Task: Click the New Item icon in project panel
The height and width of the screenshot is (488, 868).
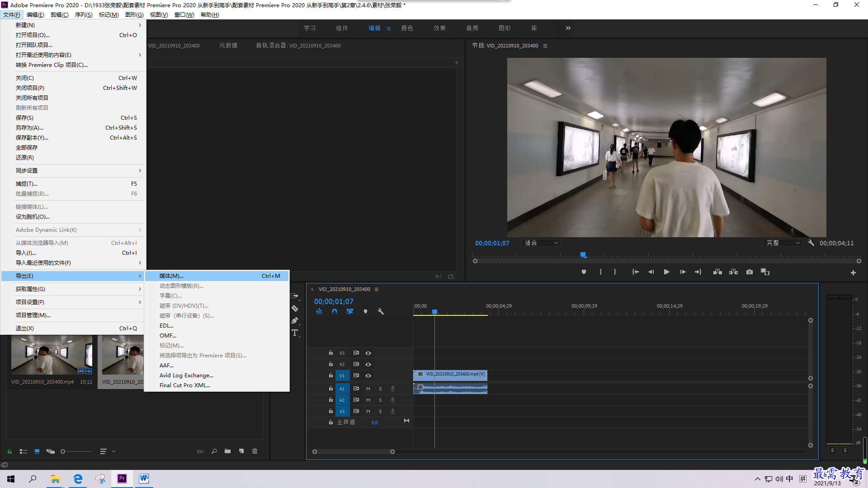Action: 241,451
